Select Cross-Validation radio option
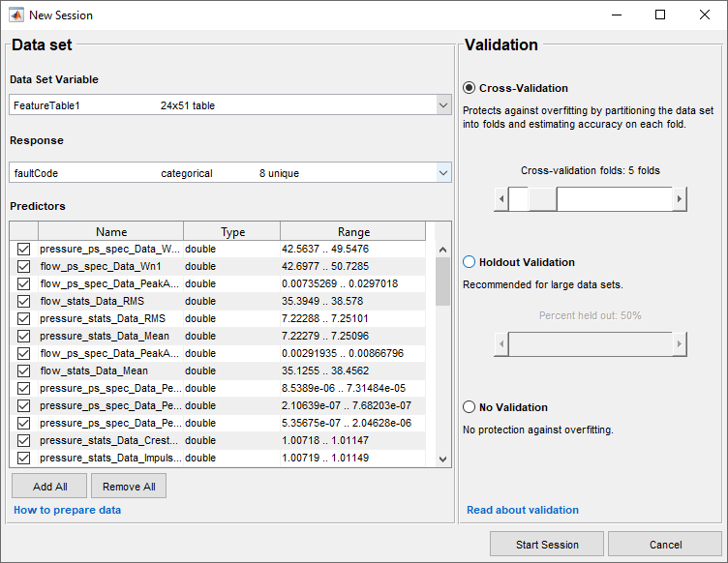This screenshot has height=563, width=728. pyautogui.click(x=470, y=88)
